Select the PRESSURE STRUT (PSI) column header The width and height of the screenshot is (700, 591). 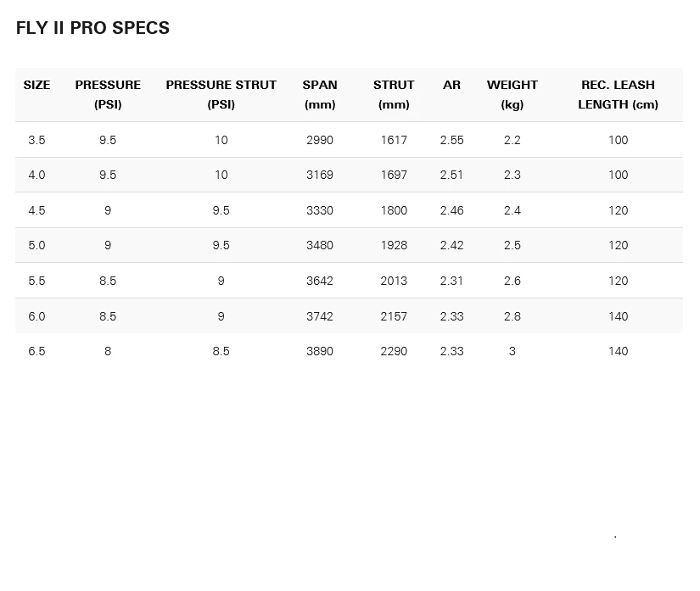[221, 94]
